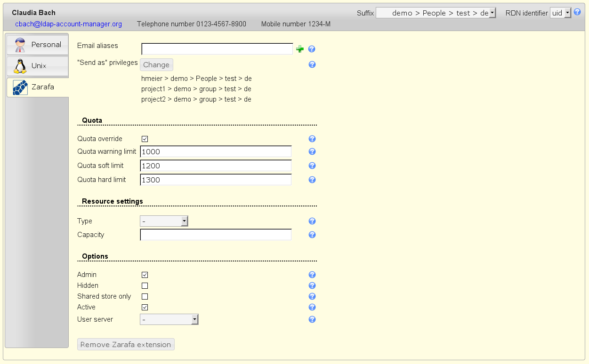Open help icon next to Capacity field
The image size is (589, 364).
(312, 235)
